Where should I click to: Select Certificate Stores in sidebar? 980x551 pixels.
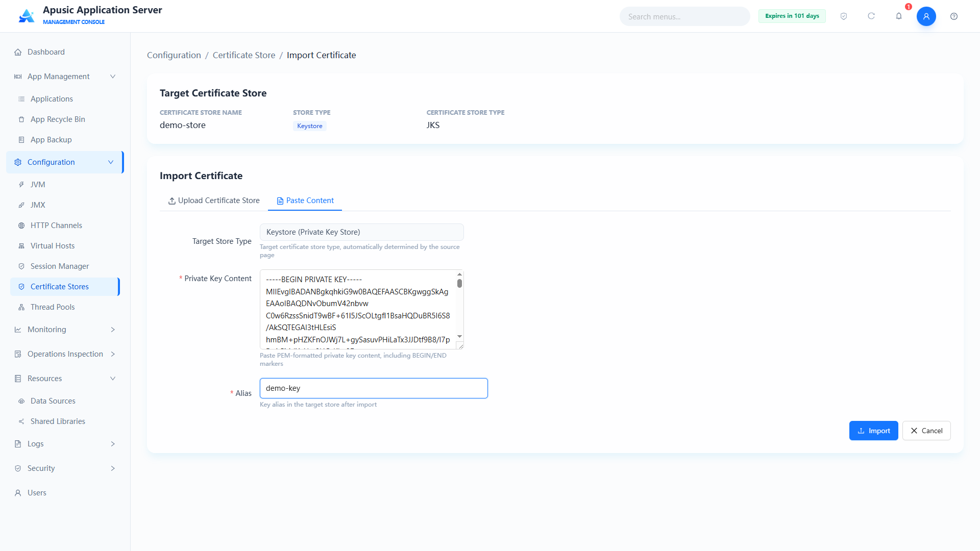(x=65, y=287)
